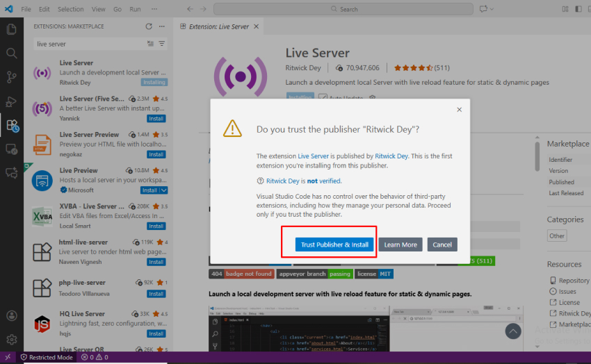The image size is (591, 364).
Task: Go back in editor navigation
Action: point(190,9)
